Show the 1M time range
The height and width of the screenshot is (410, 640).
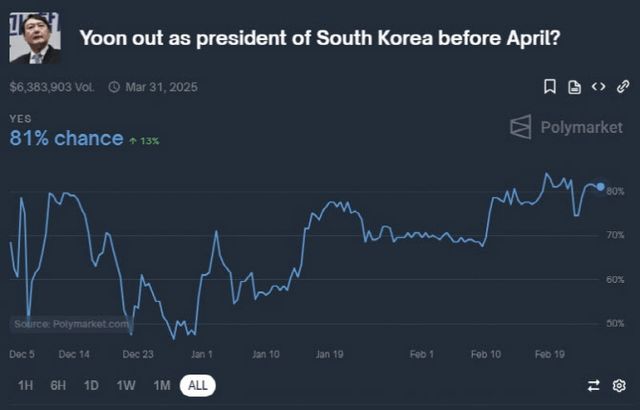tap(161, 385)
